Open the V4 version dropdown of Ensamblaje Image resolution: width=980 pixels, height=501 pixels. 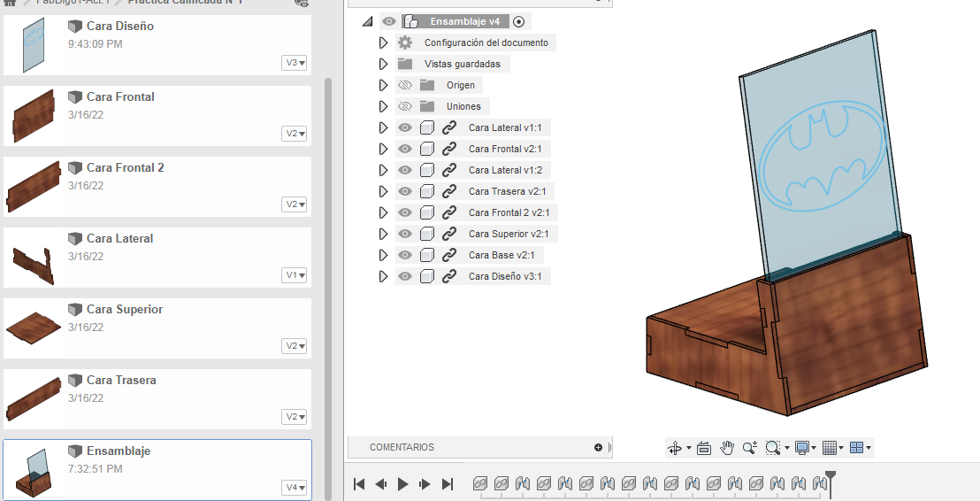pyautogui.click(x=295, y=487)
